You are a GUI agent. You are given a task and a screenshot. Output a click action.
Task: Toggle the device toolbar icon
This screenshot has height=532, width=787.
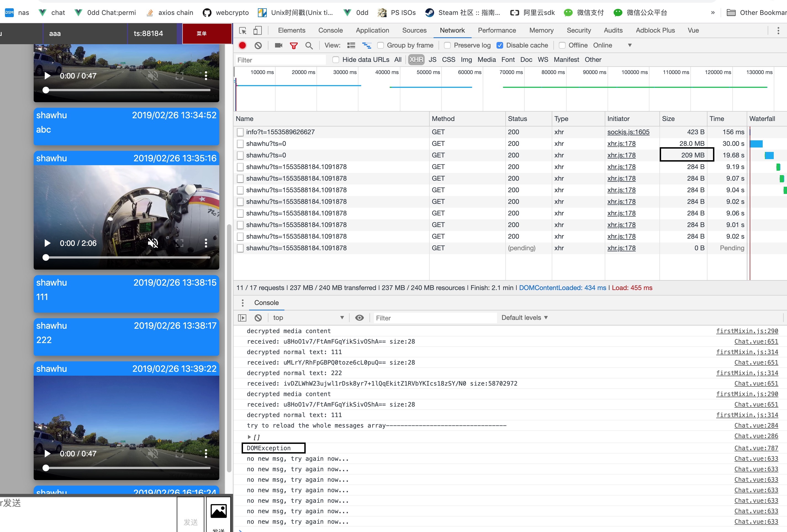[x=257, y=30]
